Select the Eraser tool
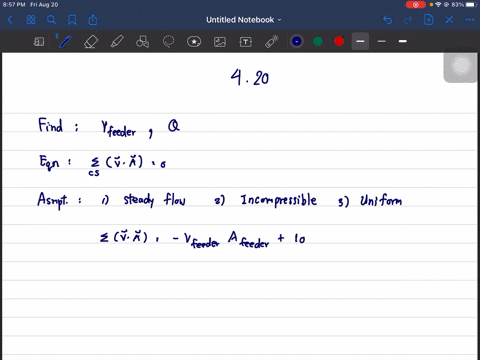The image size is (480, 360). coord(91,42)
